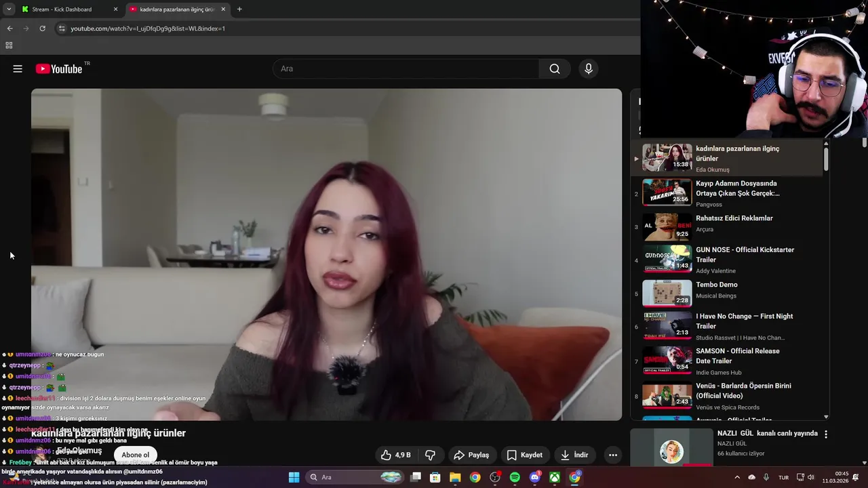Screen dimensions: 868x488
Task: Open the NAZLI GÜL live channel avatar
Action: pos(671,451)
